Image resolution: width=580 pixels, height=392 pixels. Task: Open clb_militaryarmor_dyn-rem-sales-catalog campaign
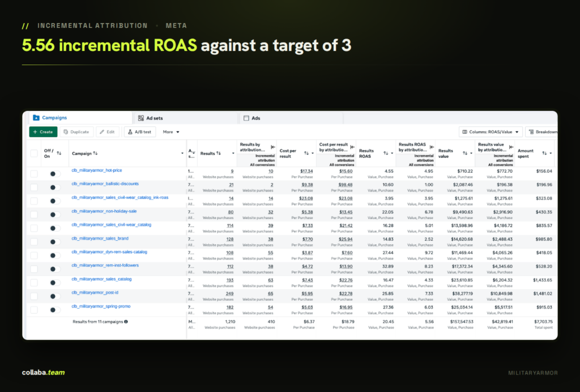click(x=109, y=252)
